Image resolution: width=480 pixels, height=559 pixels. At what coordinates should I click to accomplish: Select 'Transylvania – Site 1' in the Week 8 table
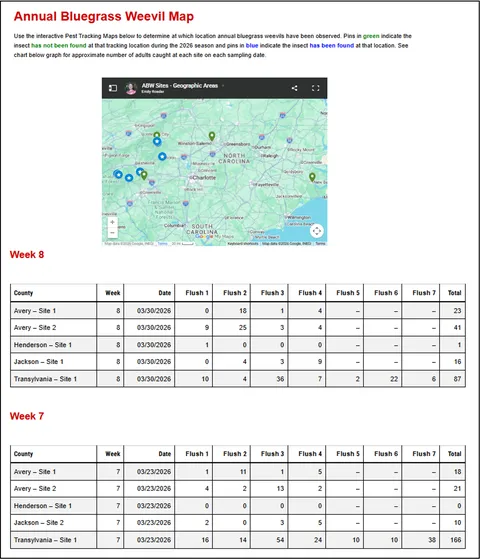pos(45,379)
